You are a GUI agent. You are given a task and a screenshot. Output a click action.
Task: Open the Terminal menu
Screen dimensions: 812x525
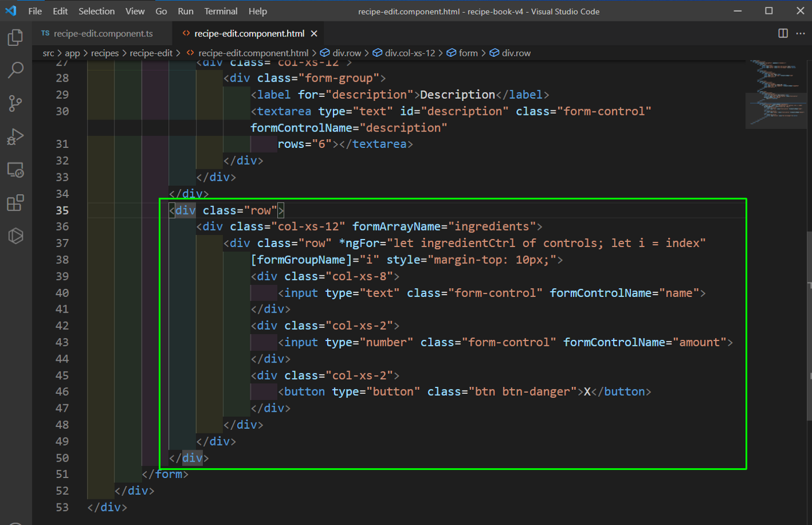click(x=221, y=11)
